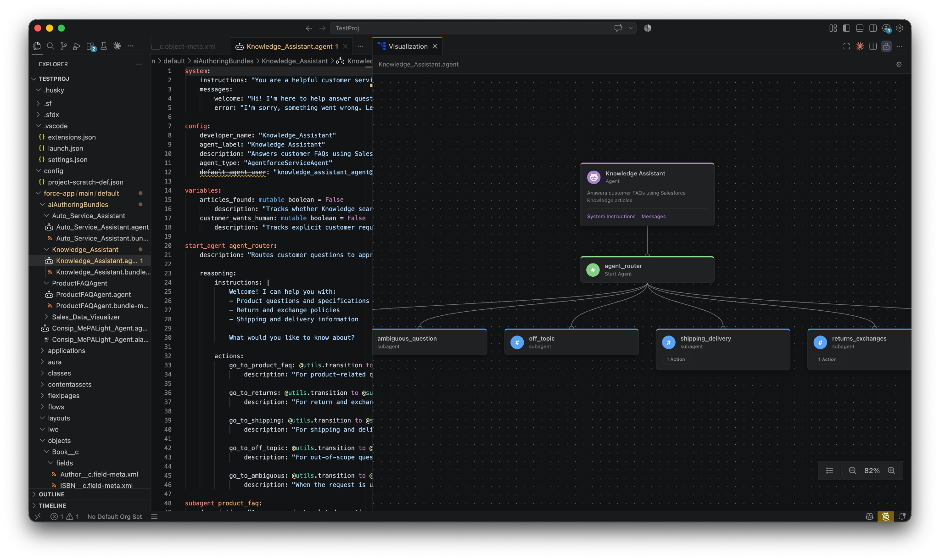Select the Visualization tab

tap(408, 46)
